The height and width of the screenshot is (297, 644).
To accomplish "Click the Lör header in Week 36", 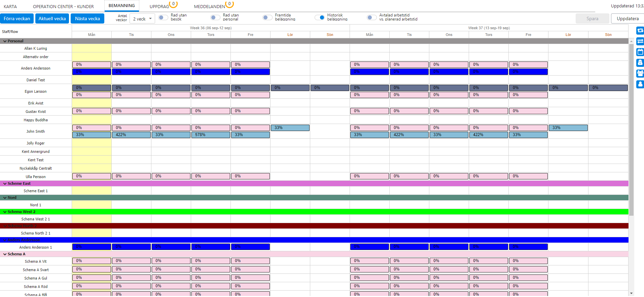I will 290,35.
